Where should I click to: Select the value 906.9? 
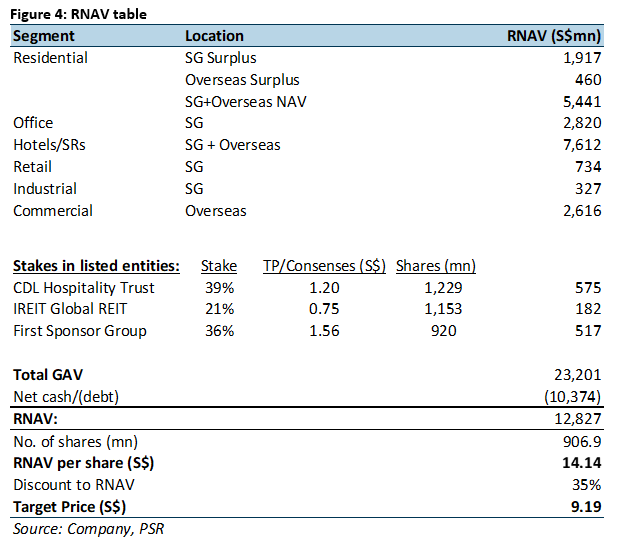(x=582, y=442)
